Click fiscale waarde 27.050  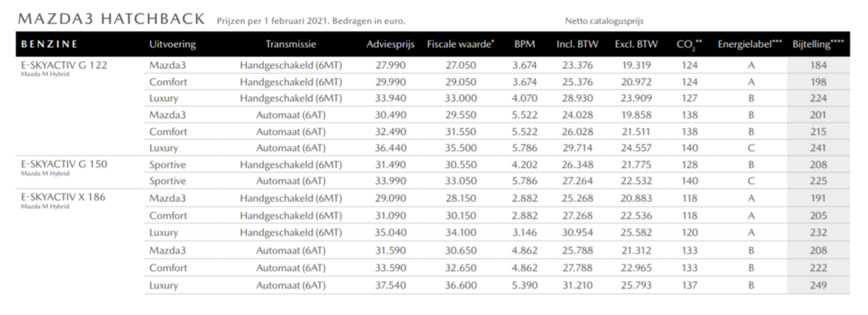click(461, 66)
